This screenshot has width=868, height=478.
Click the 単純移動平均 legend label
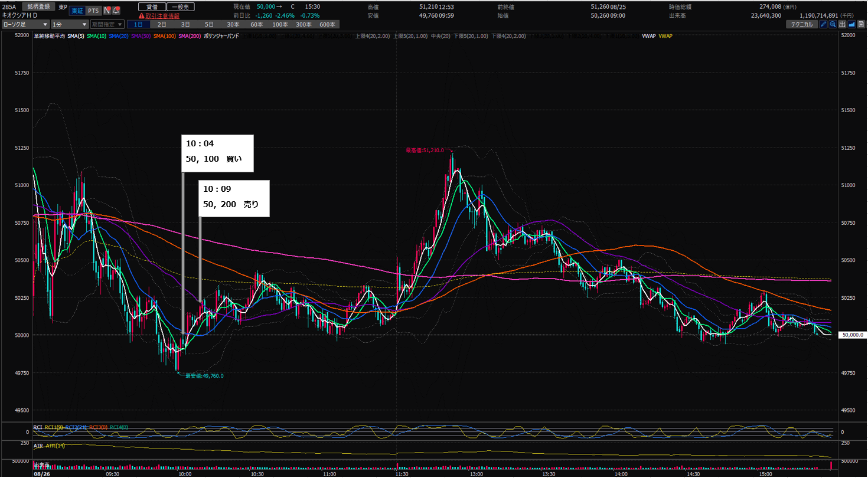50,36
